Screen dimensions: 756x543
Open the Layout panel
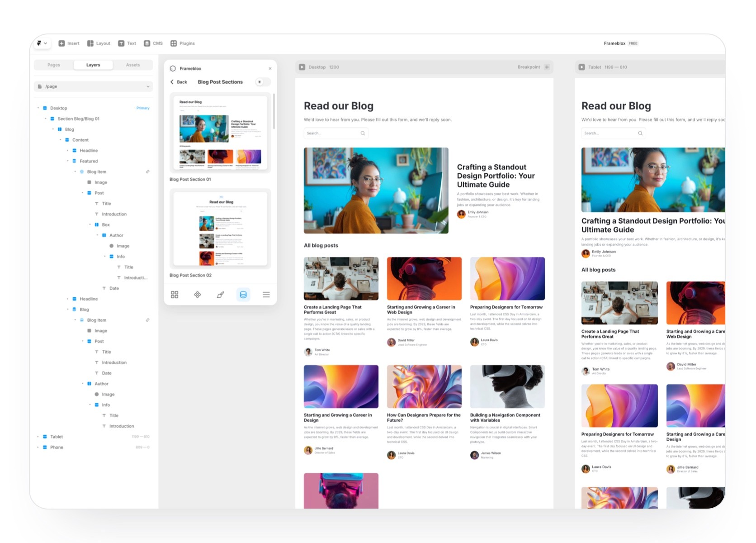point(98,43)
